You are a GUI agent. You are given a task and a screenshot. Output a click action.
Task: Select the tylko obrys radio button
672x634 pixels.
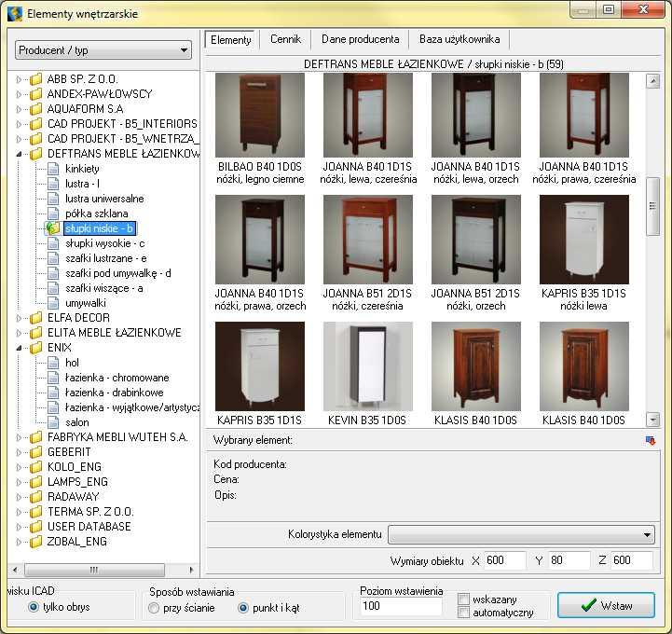click(x=33, y=607)
